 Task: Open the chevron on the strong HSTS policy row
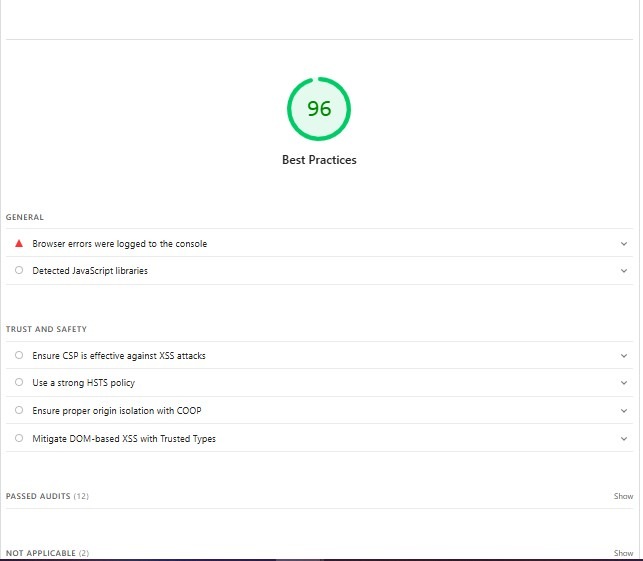(x=624, y=383)
